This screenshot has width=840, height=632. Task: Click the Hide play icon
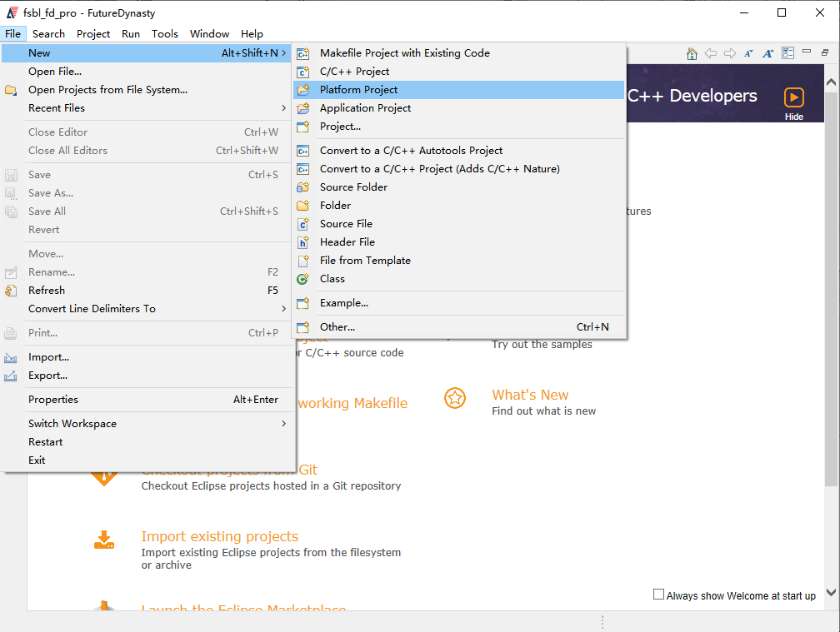(794, 97)
